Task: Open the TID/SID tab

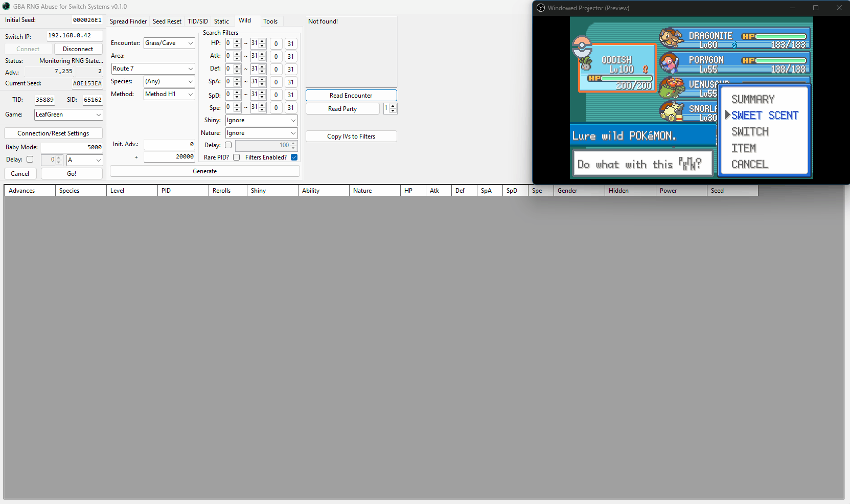Action: [198, 21]
